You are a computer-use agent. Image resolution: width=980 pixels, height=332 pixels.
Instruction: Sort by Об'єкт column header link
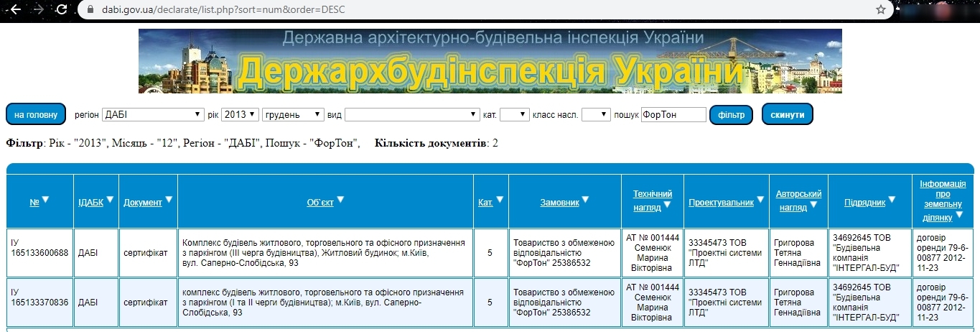pos(320,203)
